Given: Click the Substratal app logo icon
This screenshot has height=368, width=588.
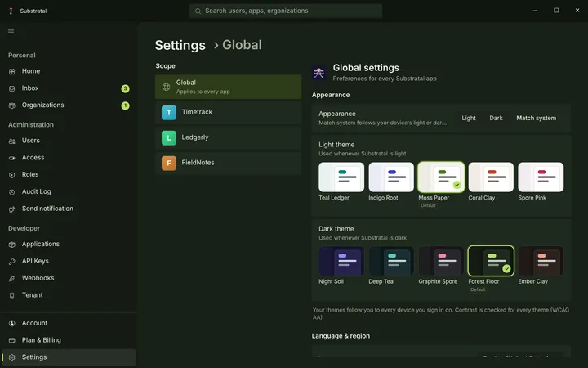Looking at the screenshot, I should tap(11, 11).
